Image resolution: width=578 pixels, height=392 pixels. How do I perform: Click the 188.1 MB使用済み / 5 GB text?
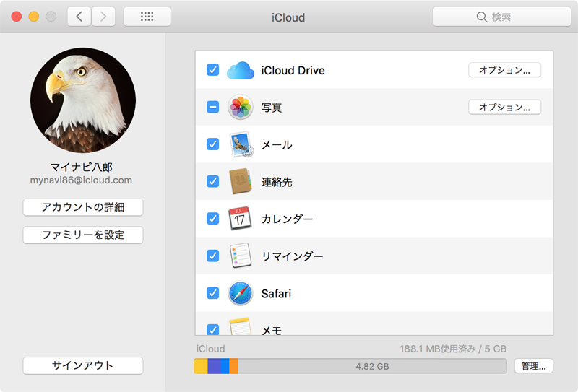453,349
